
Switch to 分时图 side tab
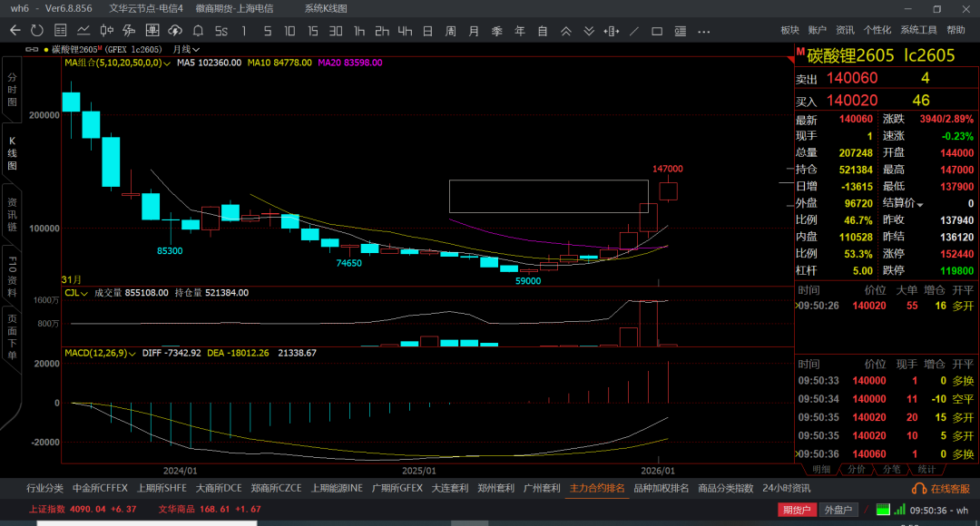pyautogui.click(x=12, y=90)
